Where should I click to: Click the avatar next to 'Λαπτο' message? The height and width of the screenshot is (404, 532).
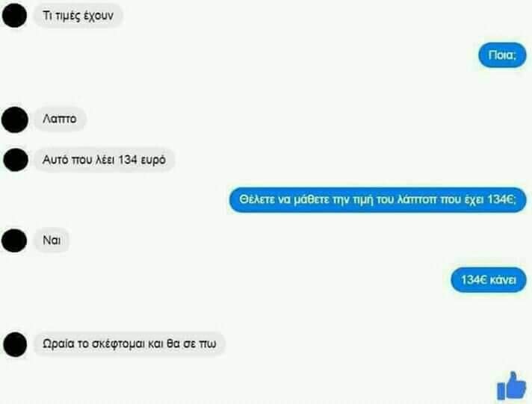pos(15,119)
